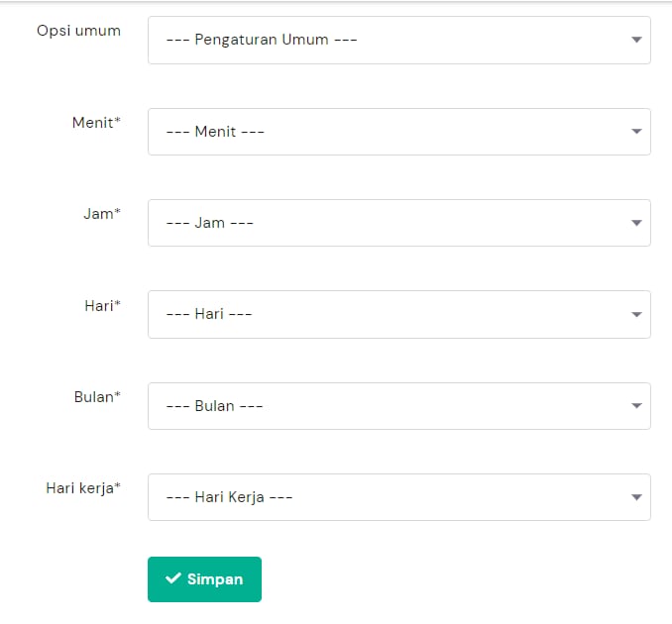Click the caret arrow in the Jam selector
The image size is (672, 624).
coord(636,223)
